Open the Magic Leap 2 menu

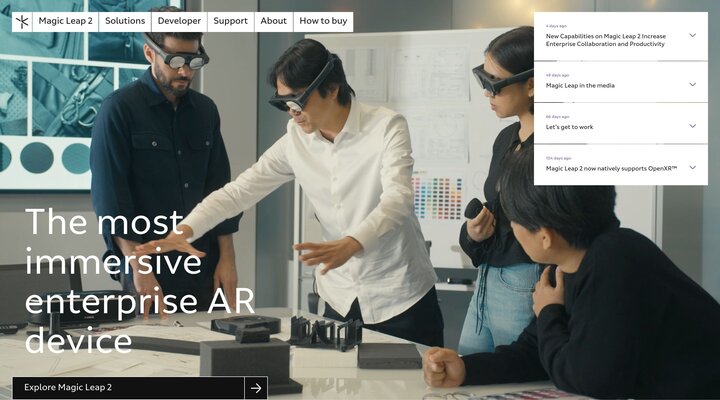[67, 21]
